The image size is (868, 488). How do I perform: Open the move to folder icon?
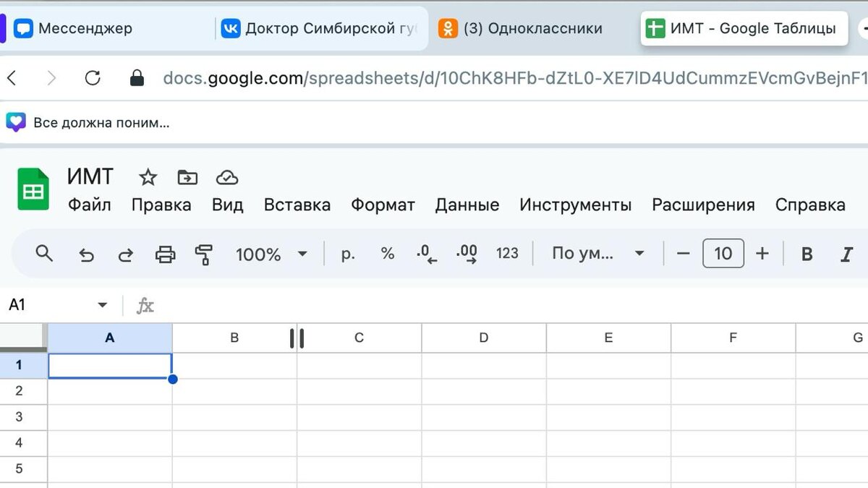187,177
